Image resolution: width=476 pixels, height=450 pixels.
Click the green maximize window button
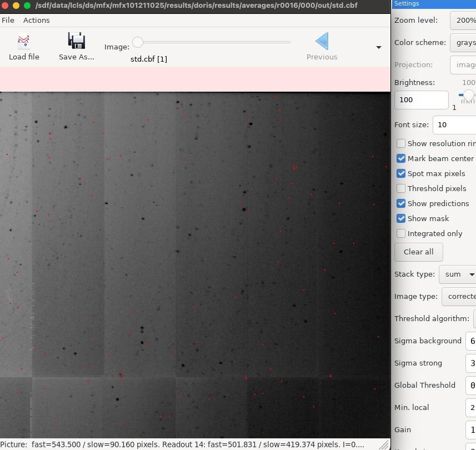(27, 5)
